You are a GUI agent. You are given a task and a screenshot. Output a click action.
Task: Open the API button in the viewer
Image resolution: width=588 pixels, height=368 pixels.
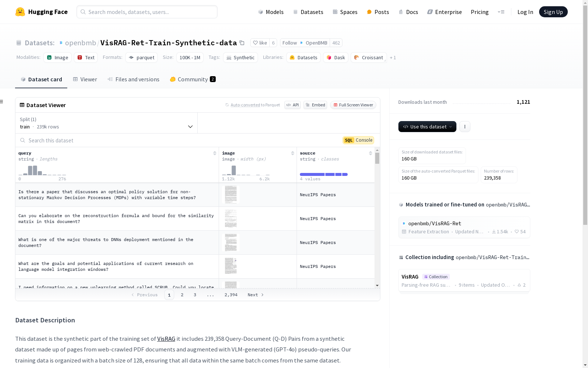click(293, 105)
